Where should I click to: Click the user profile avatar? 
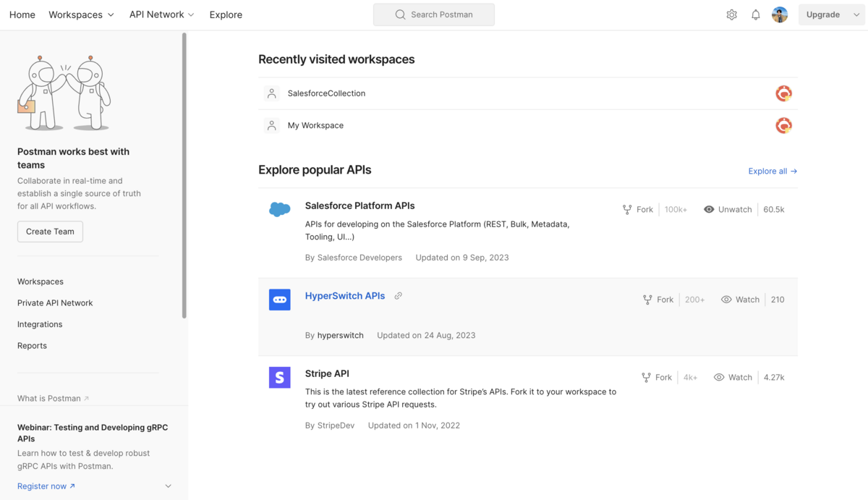[779, 14]
